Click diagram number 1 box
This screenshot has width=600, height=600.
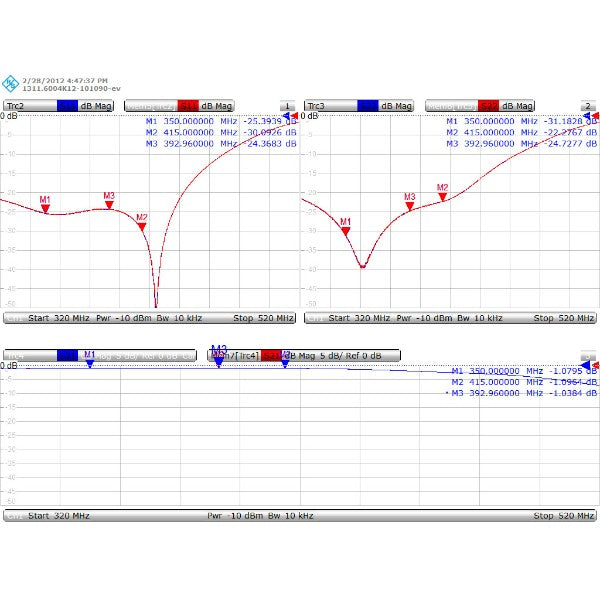click(287, 105)
